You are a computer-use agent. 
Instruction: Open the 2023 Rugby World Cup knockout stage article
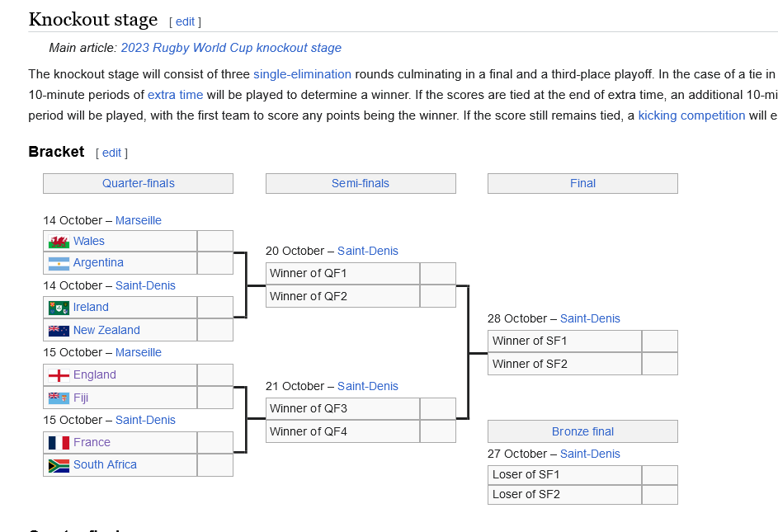tap(231, 48)
